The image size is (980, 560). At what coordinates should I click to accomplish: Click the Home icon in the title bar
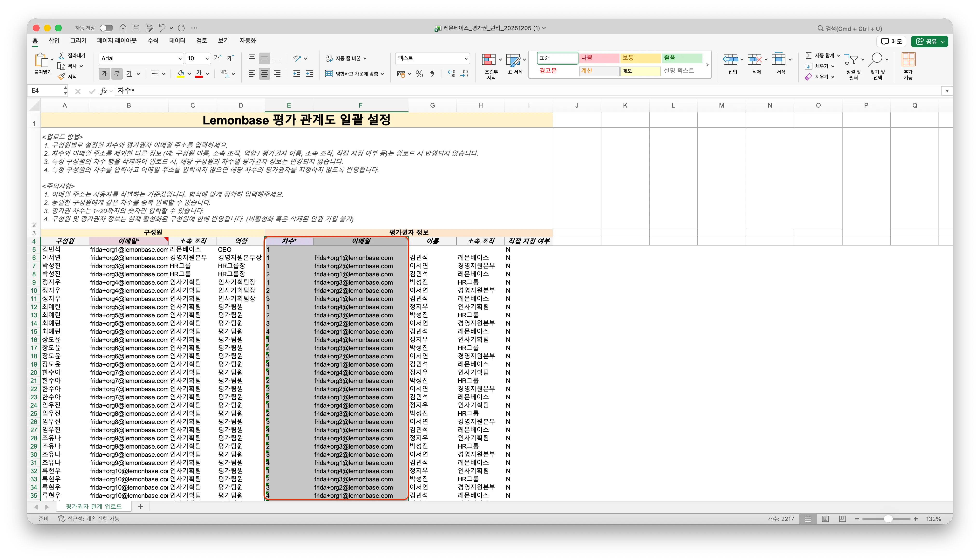pyautogui.click(x=123, y=28)
